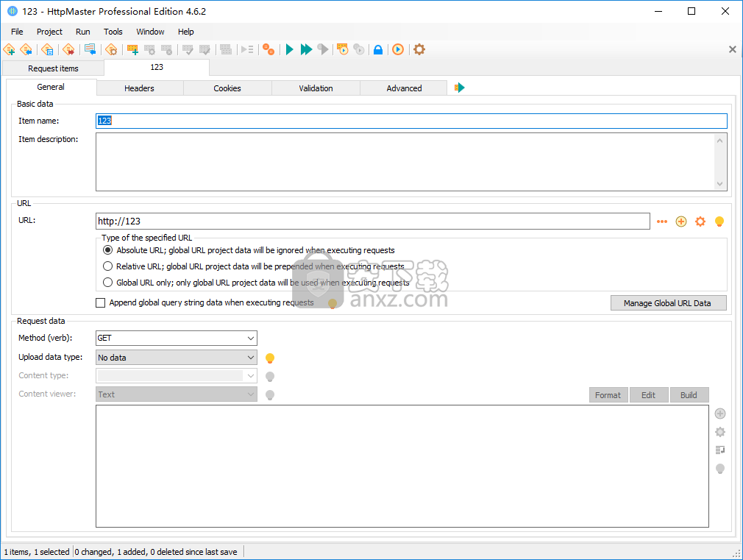The height and width of the screenshot is (560, 743).
Task: Click the lightbulb next to Upload data type
Action: (270, 358)
